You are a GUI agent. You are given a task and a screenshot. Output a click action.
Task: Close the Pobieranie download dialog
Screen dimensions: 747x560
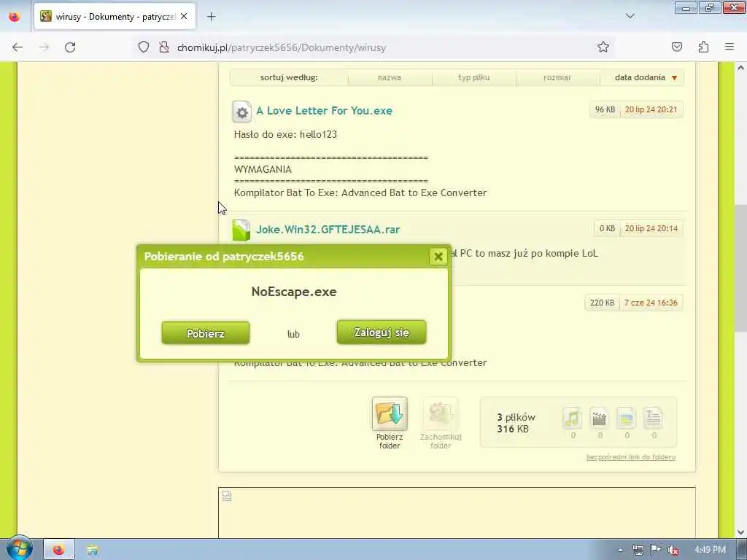point(438,257)
